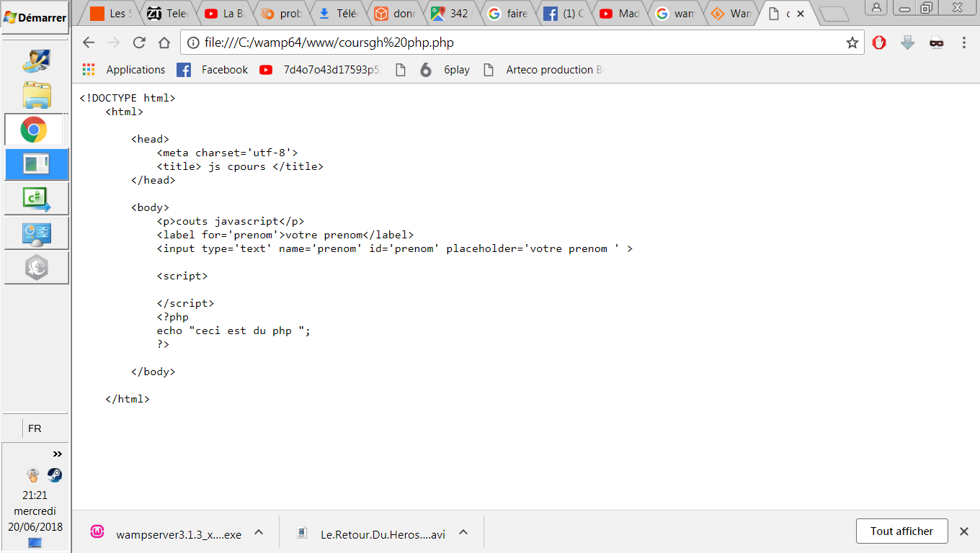Screen dimensions: 980x553
Task: Click the incognito-style extension icon
Action: (936, 42)
